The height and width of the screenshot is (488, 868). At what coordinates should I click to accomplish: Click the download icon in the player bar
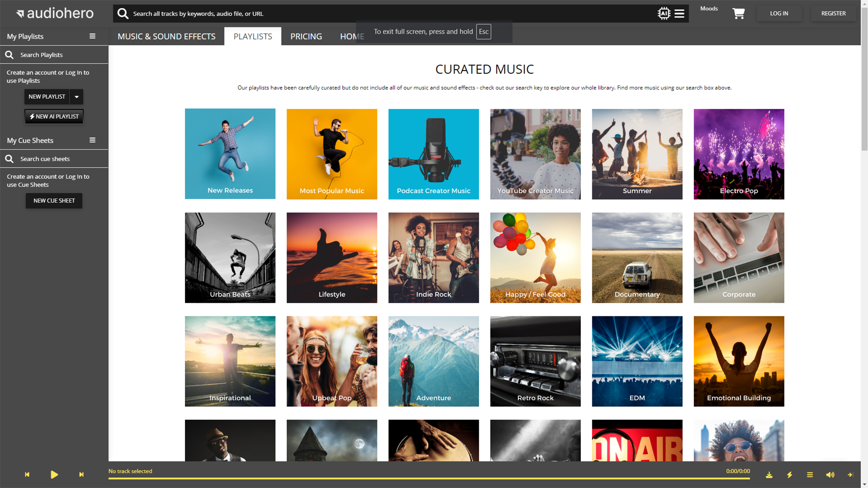[769, 475]
